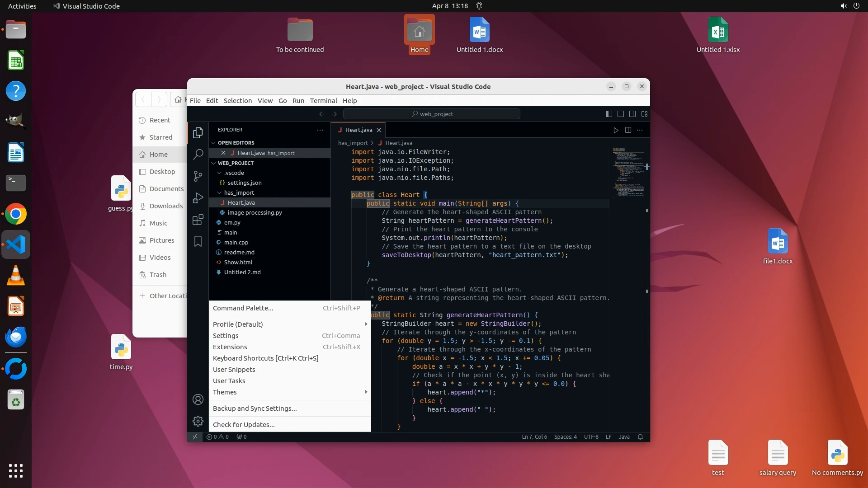The width and height of the screenshot is (868, 488).
Task: Collapse the has_import folder
Action: pos(219,193)
